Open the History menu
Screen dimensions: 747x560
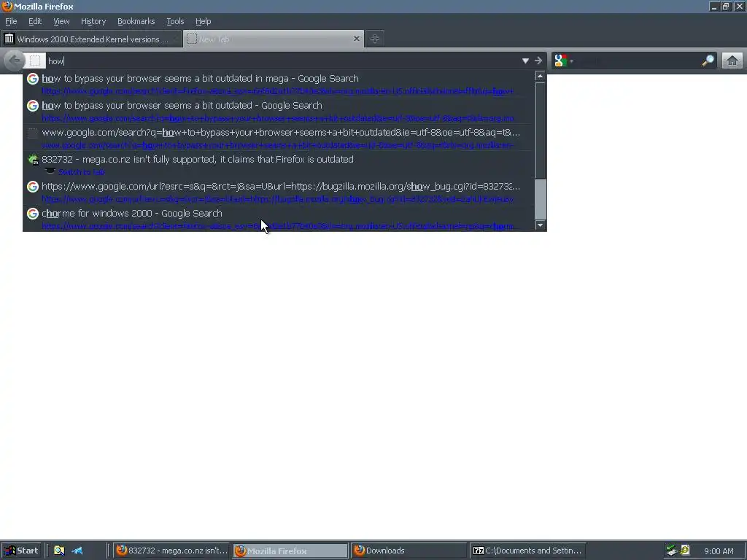(x=93, y=21)
